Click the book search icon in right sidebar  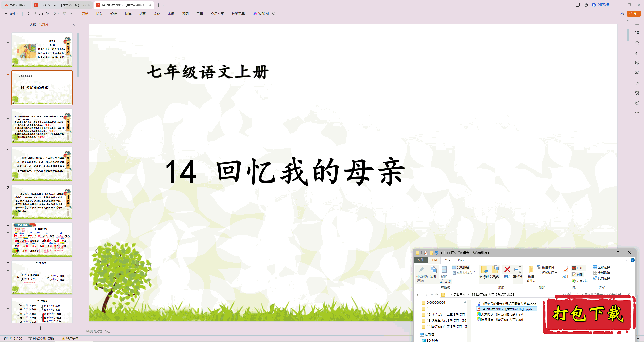click(x=637, y=83)
